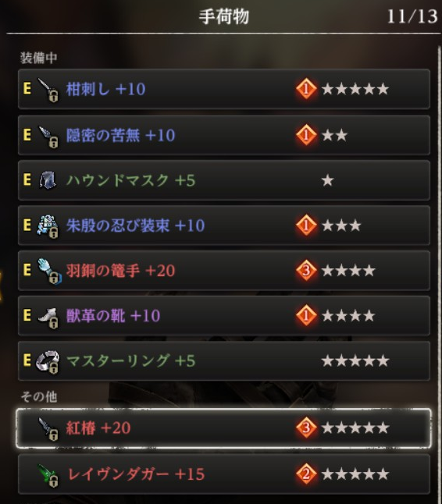
Task: Click the ハウンドマスク helmet icon
Action: 48,180
